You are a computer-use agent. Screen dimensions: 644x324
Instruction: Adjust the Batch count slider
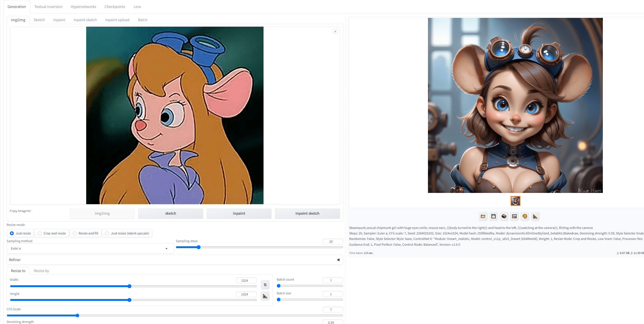[x=310, y=286]
